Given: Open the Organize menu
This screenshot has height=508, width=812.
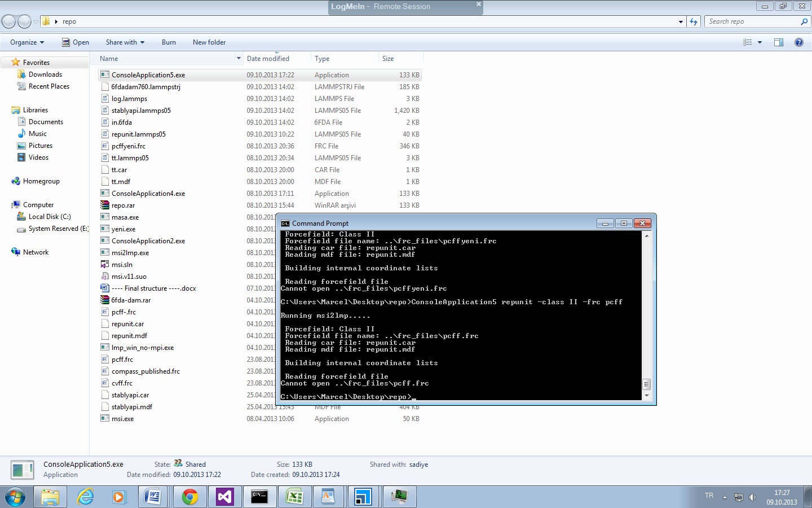Looking at the screenshot, I should (27, 42).
